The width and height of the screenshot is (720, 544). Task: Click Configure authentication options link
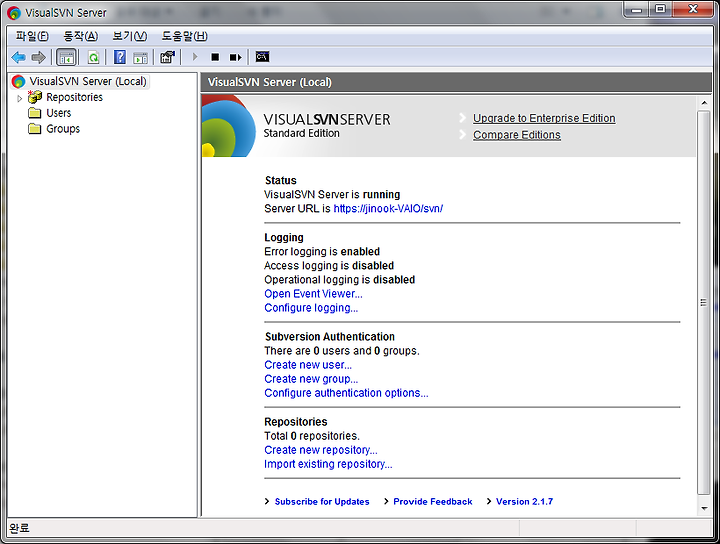click(346, 393)
